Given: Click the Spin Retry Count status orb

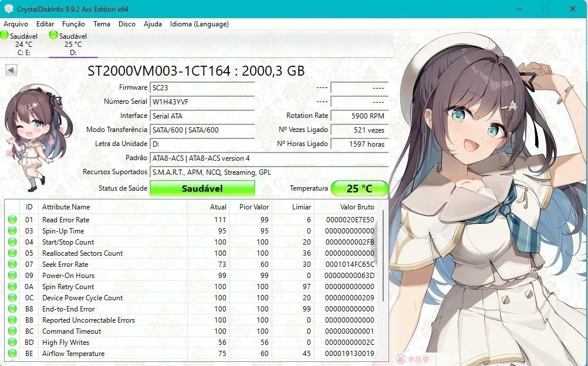Looking at the screenshot, I should pos(12,286).
